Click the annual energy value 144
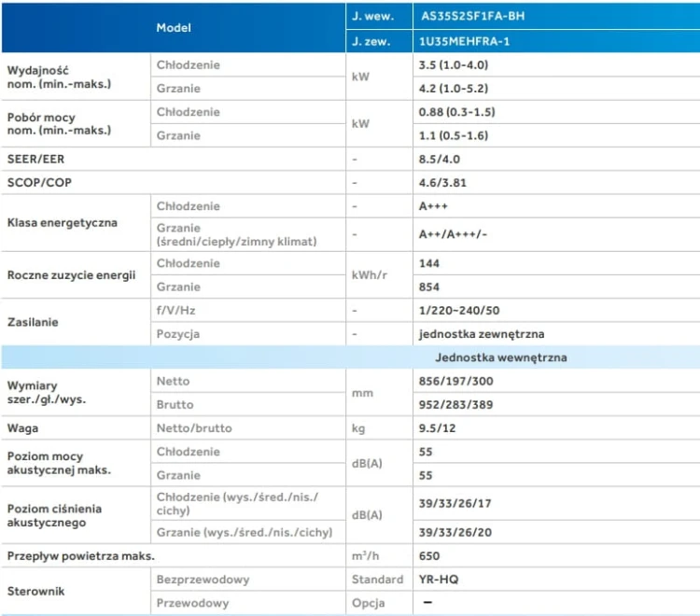700x616 pixels. coord(429,263)
